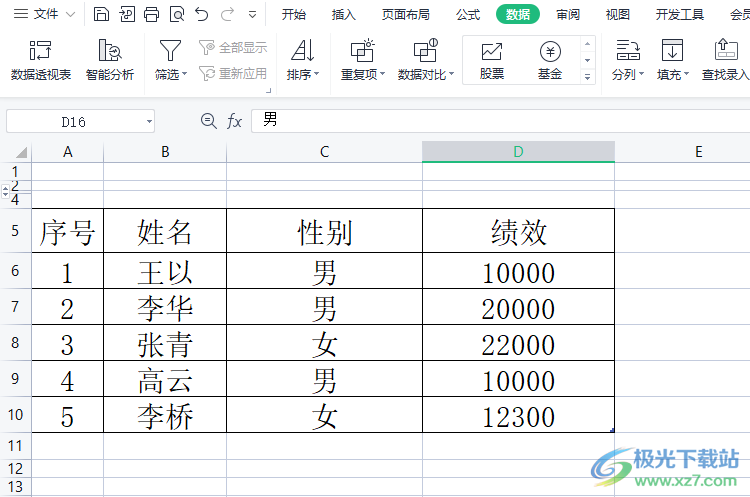Click the select-all corner triangle
This screenshot has width=750, height=497.
click(21, 152)
